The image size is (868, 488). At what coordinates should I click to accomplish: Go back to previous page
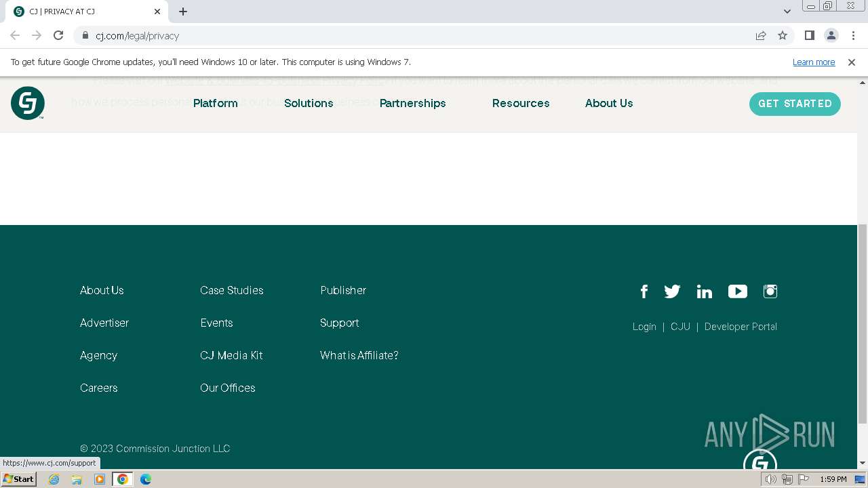point(15,35)
